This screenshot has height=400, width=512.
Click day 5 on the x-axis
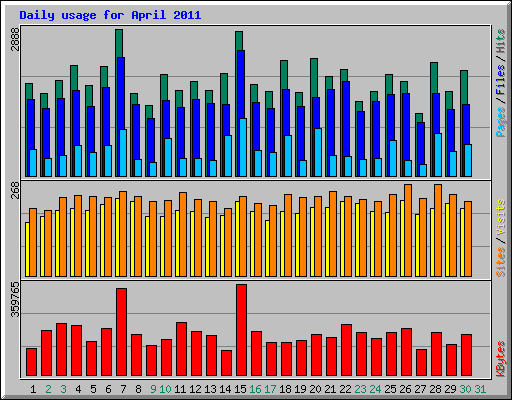click(93, 389)
